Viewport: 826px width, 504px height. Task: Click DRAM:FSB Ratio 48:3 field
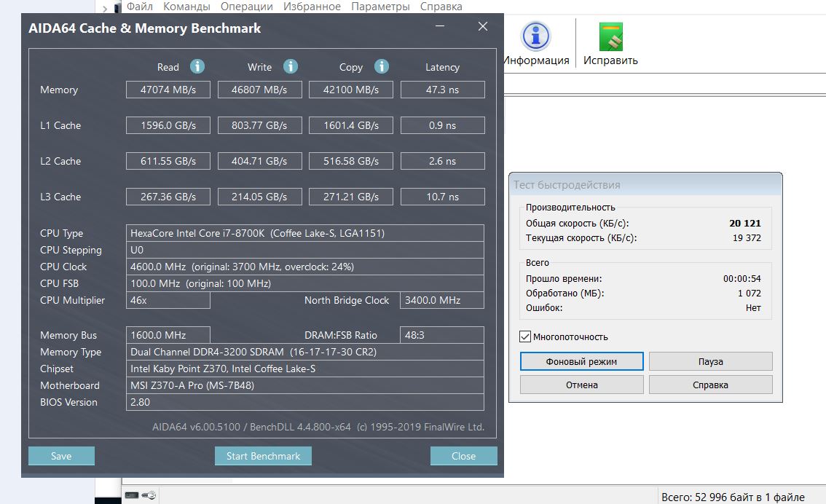click(442, 335)
